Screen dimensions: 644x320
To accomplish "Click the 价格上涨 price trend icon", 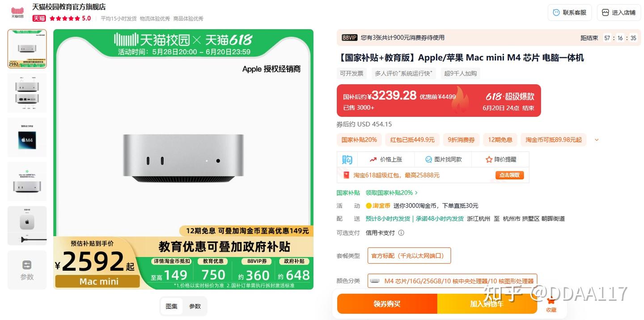I will [373, 159].
